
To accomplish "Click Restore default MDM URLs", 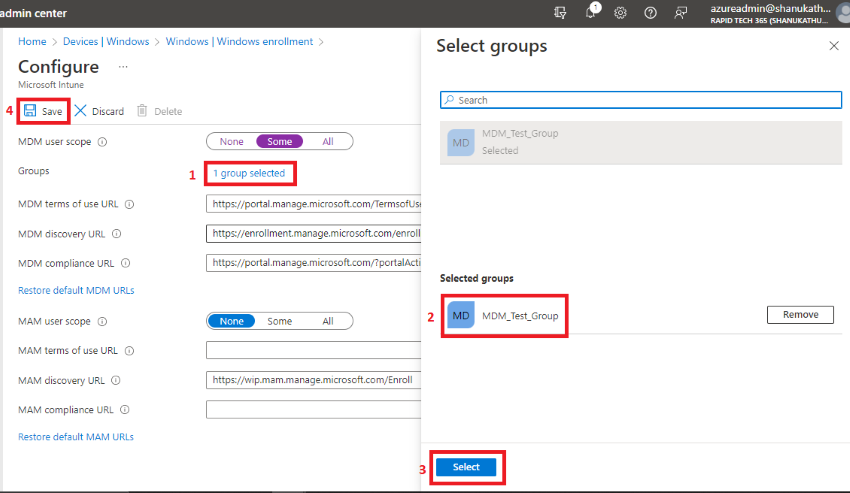I will click(76, 291).
